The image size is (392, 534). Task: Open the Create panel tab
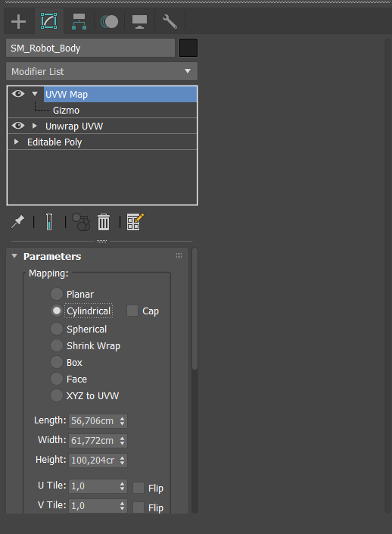[x=18, y=22]
